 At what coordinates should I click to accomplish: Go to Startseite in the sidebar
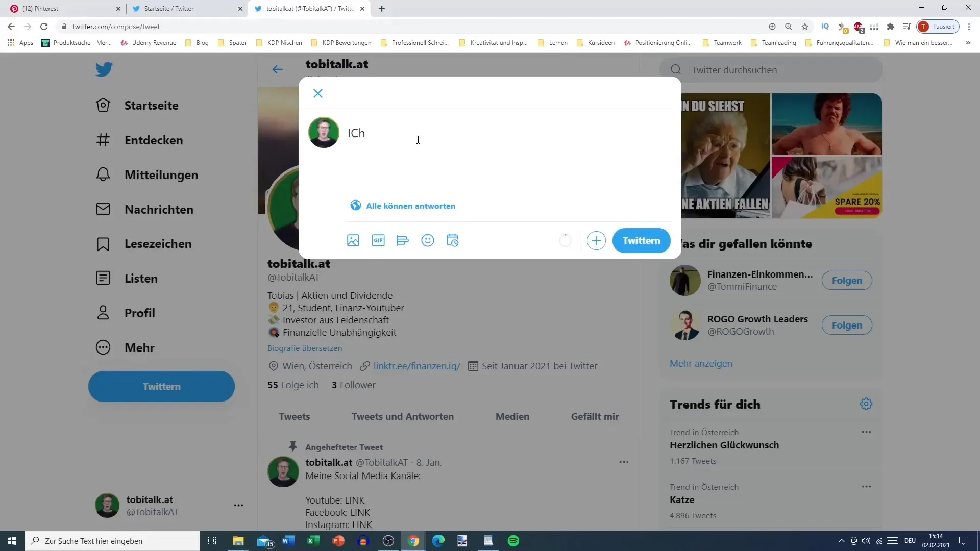pos(137,106)
